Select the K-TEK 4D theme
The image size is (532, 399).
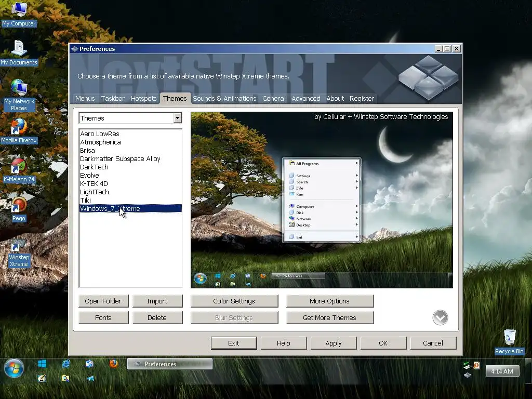(130, 183)
